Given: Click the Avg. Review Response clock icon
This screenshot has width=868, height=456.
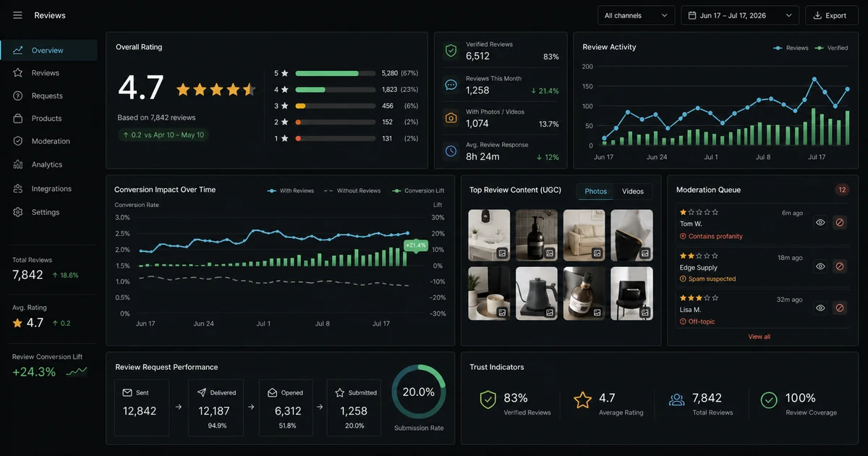Looking at the screenshot, I should coord(451,151).
